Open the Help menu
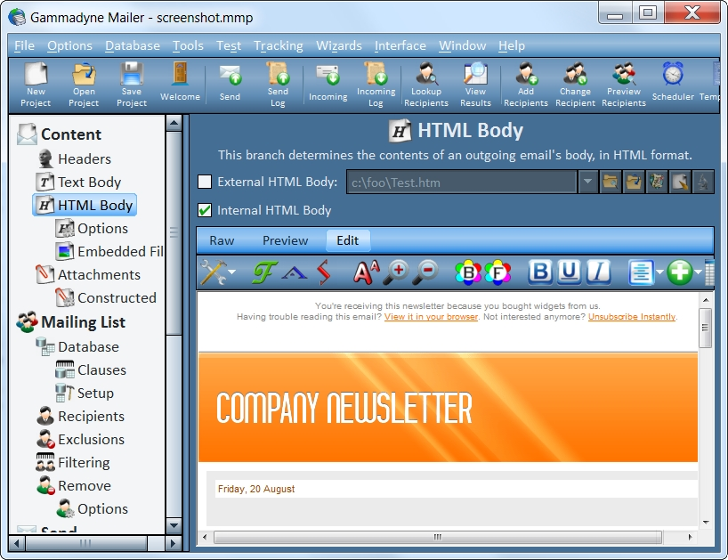728x560 pixels. pos(512,45)
